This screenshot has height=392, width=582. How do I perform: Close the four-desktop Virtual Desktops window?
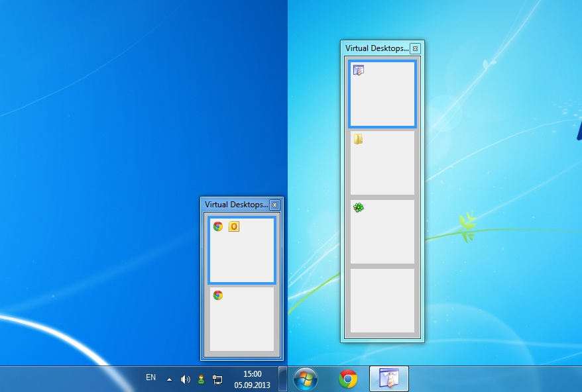[416, 48]
